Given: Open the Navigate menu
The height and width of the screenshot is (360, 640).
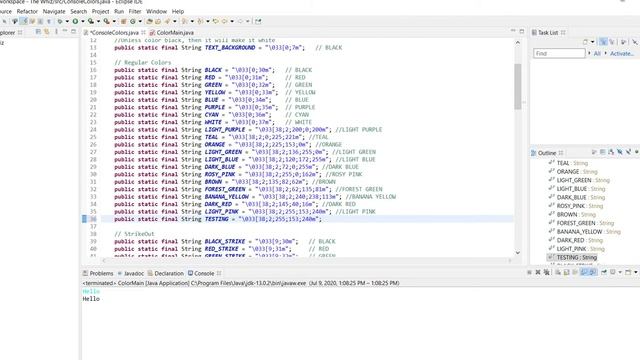Looking at the screenshot, I should 54,11.
